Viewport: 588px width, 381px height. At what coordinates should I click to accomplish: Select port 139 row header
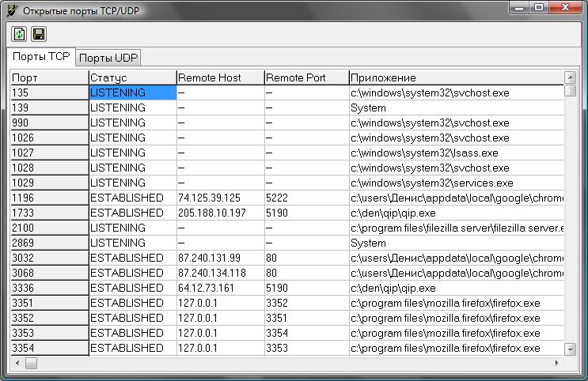click(50, 108)
